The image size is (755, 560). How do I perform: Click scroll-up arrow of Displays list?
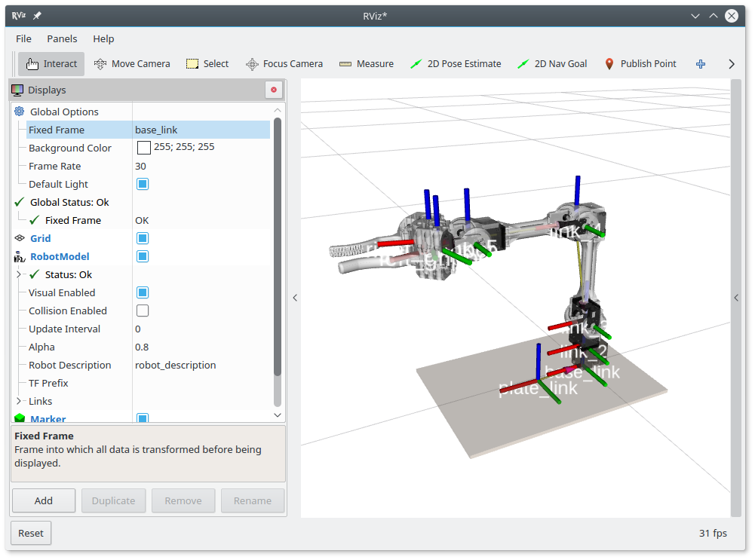point(278,110)
